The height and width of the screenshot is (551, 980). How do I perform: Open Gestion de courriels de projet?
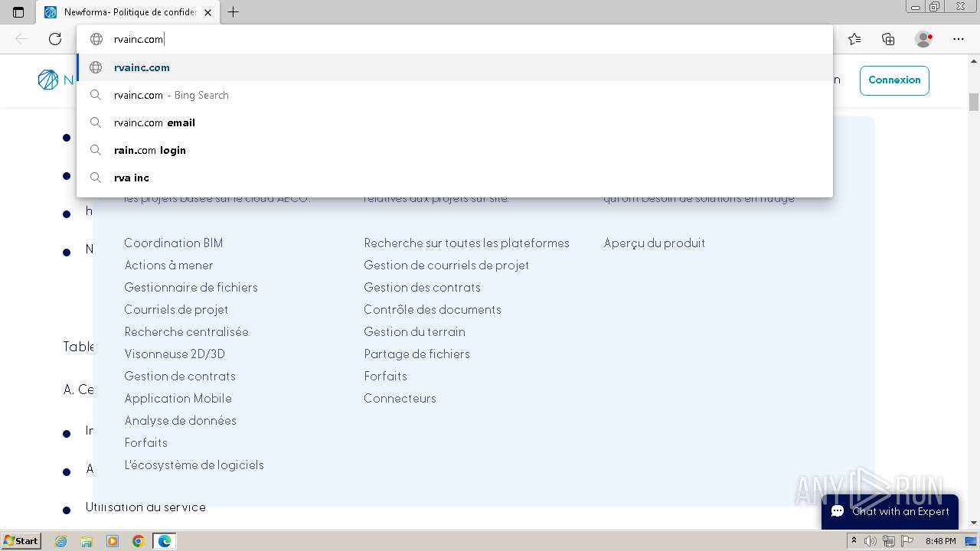pos(446,265)
